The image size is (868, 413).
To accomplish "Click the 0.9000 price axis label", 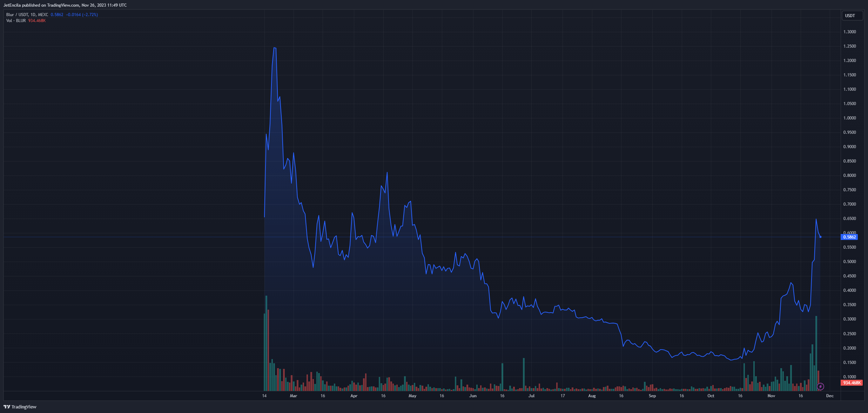I will pyautogui.click(x=850, y=147).
